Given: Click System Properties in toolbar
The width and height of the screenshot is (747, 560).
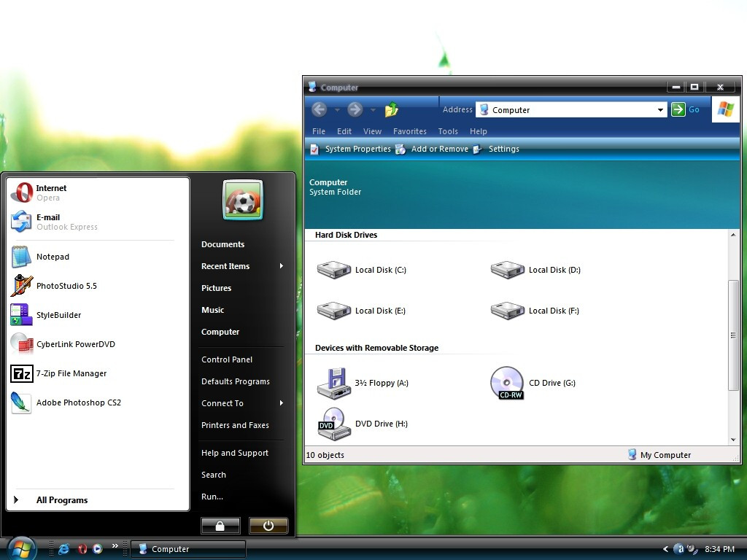Looking at the screenshot, I should pos(351,149).
